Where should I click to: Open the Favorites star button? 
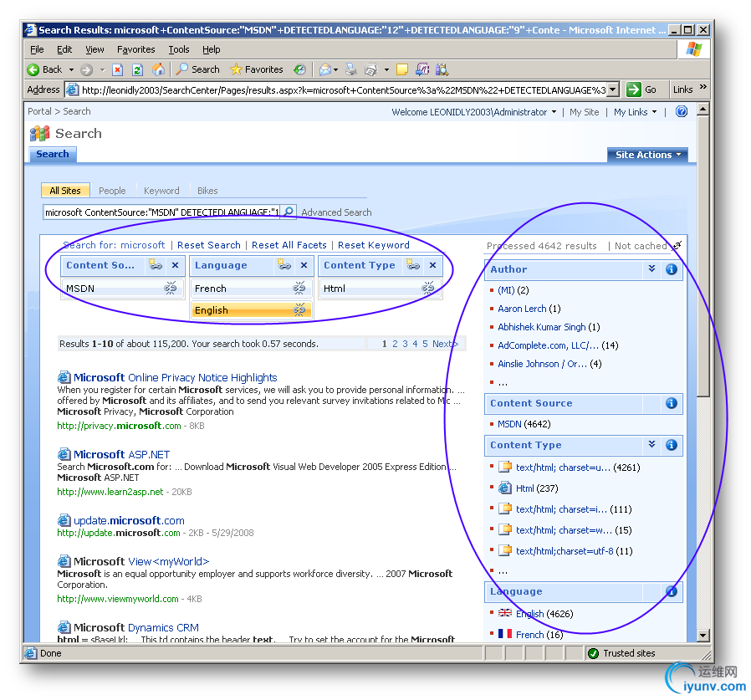click(x=257, y=69)
